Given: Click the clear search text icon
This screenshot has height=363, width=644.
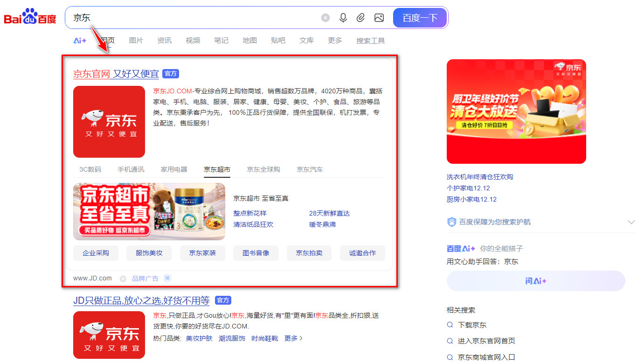Looking at the screenshot, I should 325,18.
